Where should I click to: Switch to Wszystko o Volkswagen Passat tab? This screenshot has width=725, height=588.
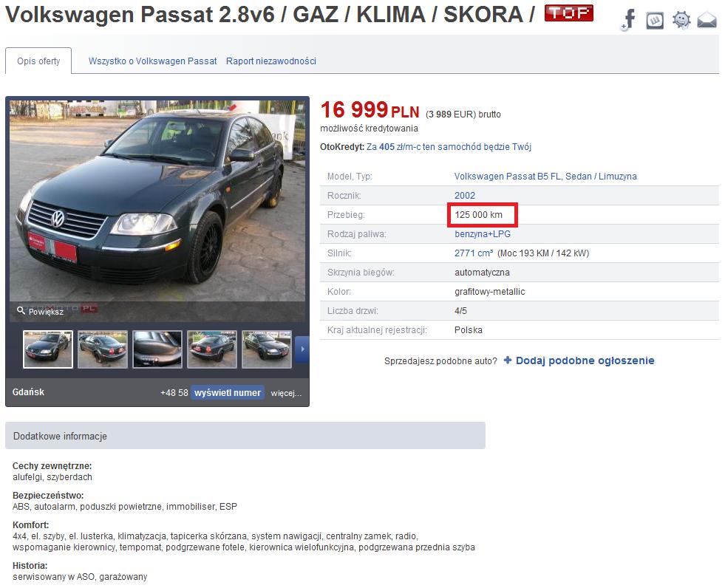(152, 61)
